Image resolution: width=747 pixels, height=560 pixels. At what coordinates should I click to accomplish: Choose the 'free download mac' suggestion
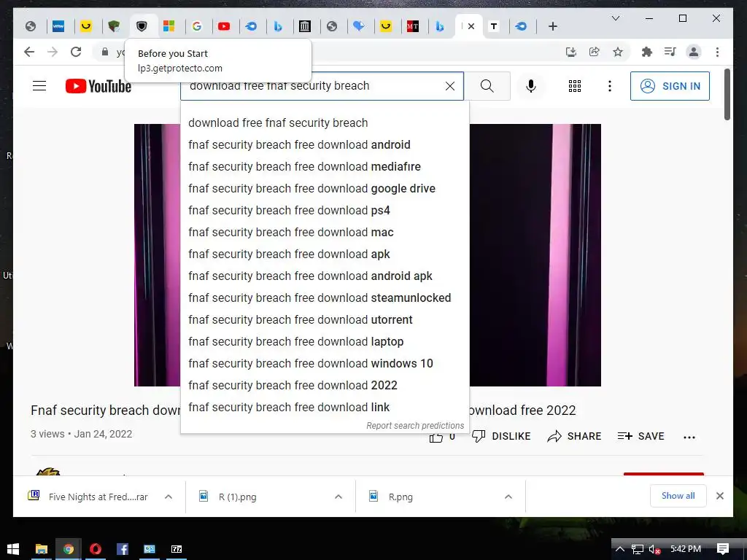click(325, 233)
